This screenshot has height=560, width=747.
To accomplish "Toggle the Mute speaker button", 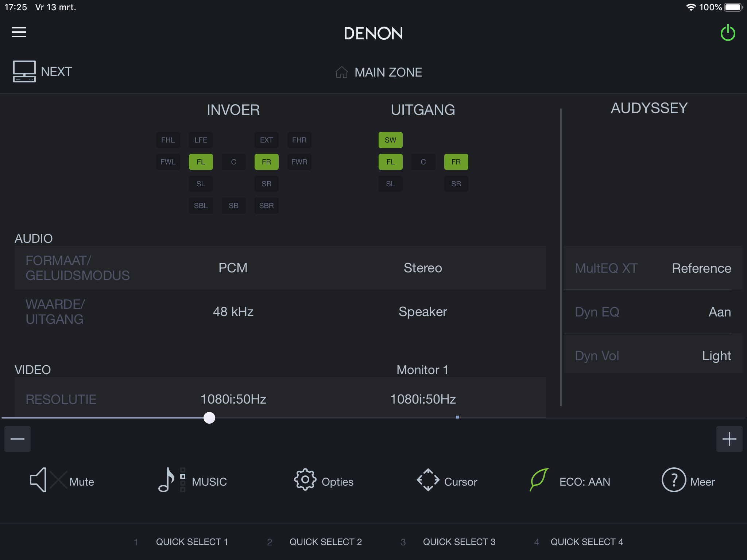I will click(38, 480).
